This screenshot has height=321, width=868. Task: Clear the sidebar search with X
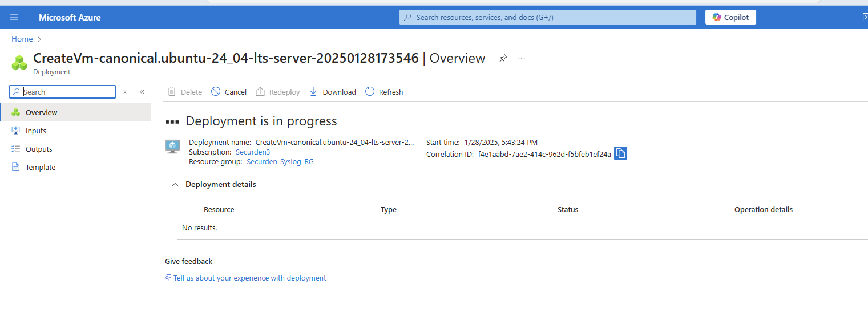[x=125, y=92]
